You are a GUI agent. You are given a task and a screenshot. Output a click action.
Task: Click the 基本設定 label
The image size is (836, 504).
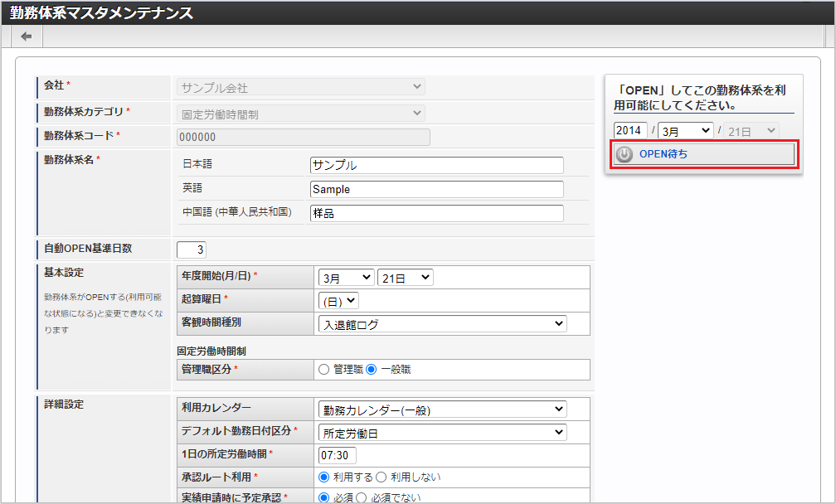(64, 273)
